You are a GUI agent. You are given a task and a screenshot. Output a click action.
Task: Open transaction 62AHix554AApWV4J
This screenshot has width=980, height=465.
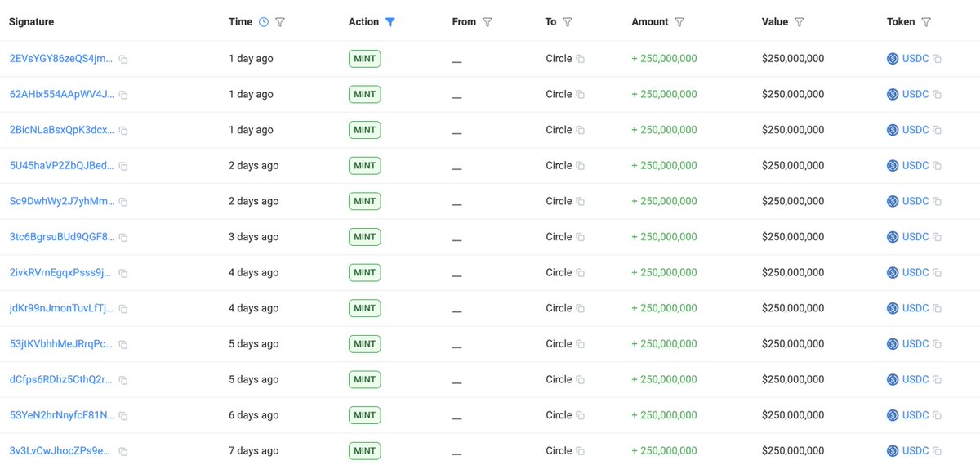[62, 94]
